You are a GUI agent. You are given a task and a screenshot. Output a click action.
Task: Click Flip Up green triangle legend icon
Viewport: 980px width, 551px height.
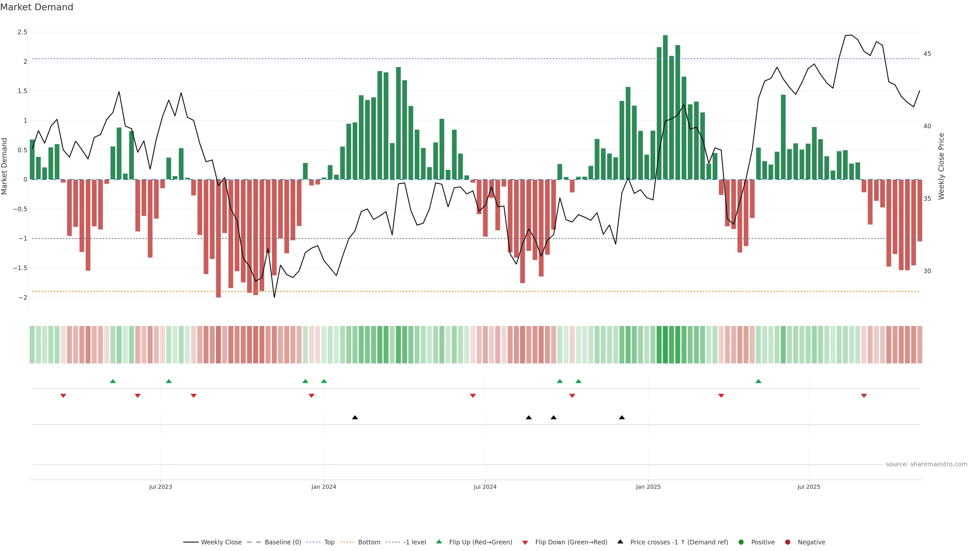(439, 542)
